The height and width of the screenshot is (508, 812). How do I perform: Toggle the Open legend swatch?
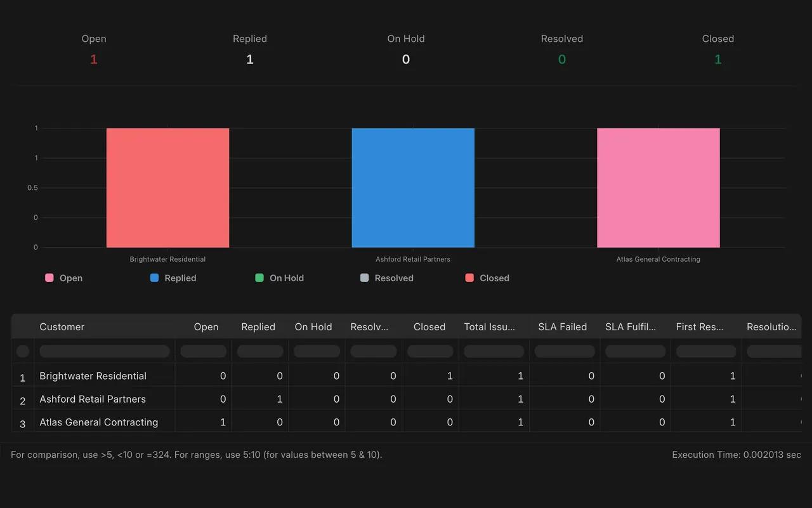[x=49, y=278]
